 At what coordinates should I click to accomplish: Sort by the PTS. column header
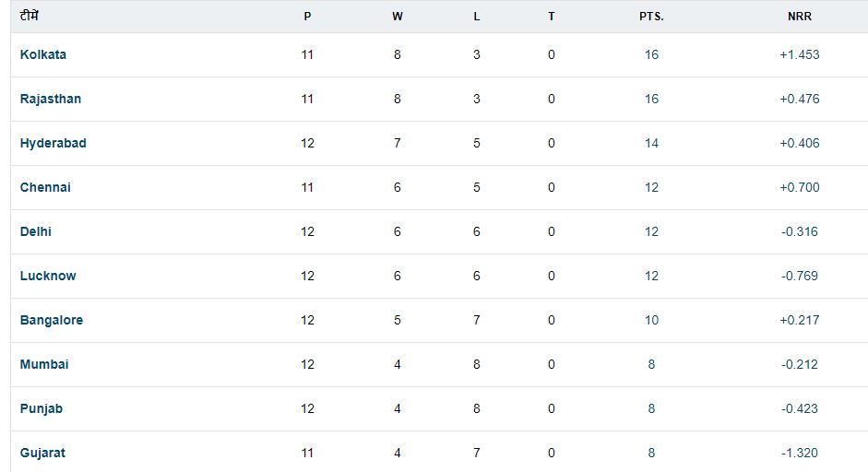651,17
